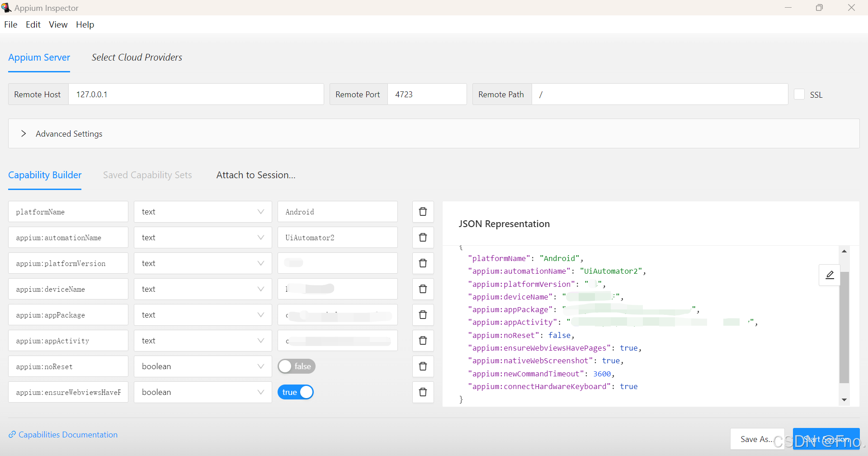
Task: Edit raw JSON with the pencil icon
Action: tap(830, 275)
